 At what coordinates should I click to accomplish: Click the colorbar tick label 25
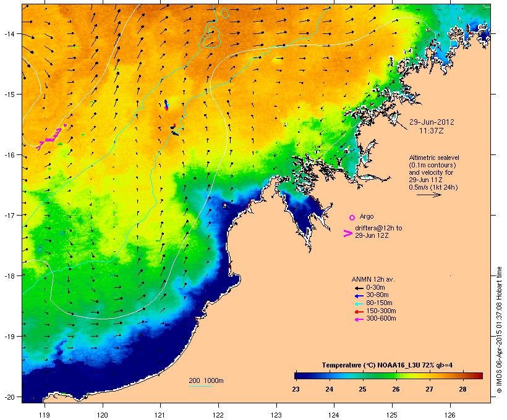click(x=362, y=389)
